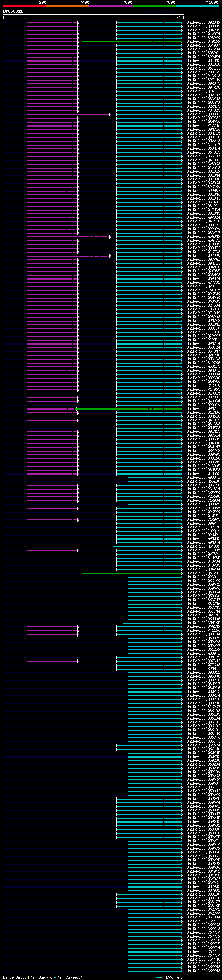The image size is (222, 980).
Task: Click label UniRef100_Q5J1K3
Action: tap(203, 68)
